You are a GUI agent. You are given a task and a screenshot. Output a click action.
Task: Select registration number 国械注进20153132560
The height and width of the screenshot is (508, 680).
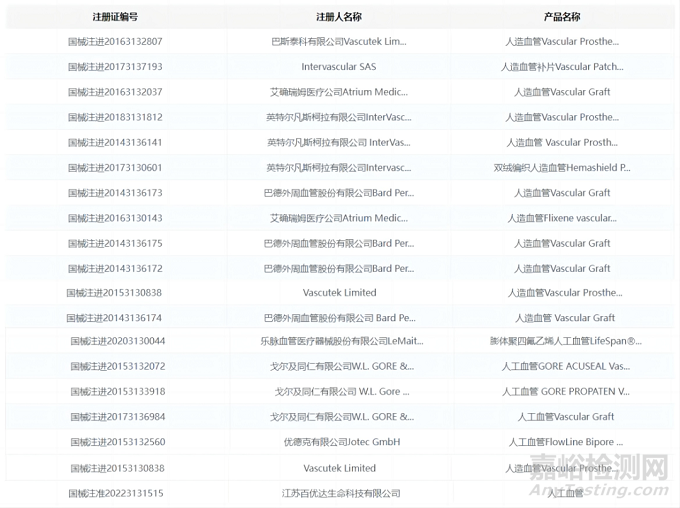click(115, 442)
